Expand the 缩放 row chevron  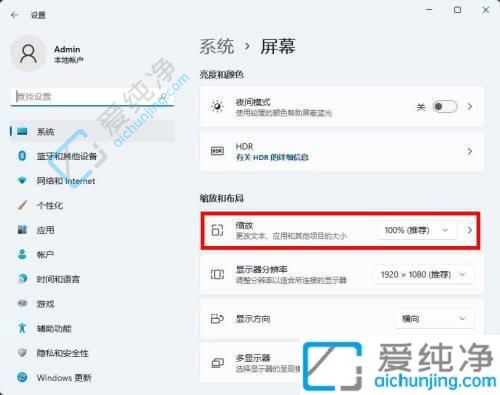point(470,230)
